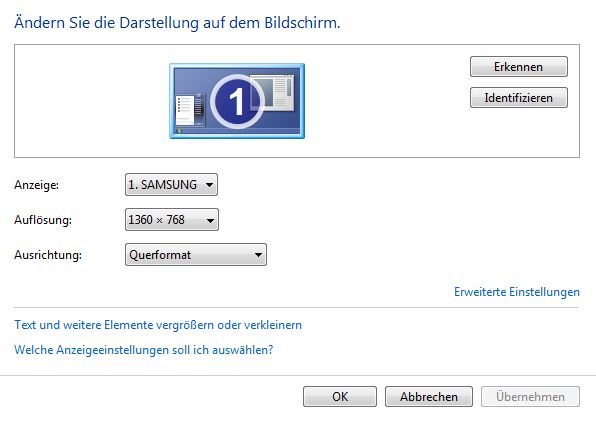Click the arrow of the 1. SAMSUNG combo box

coord(209,185)
